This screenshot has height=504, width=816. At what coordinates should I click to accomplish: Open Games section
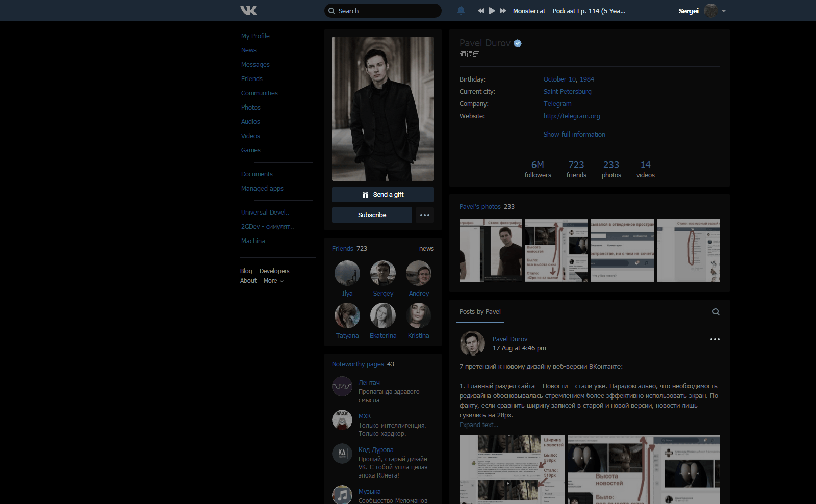pos(251,150)
